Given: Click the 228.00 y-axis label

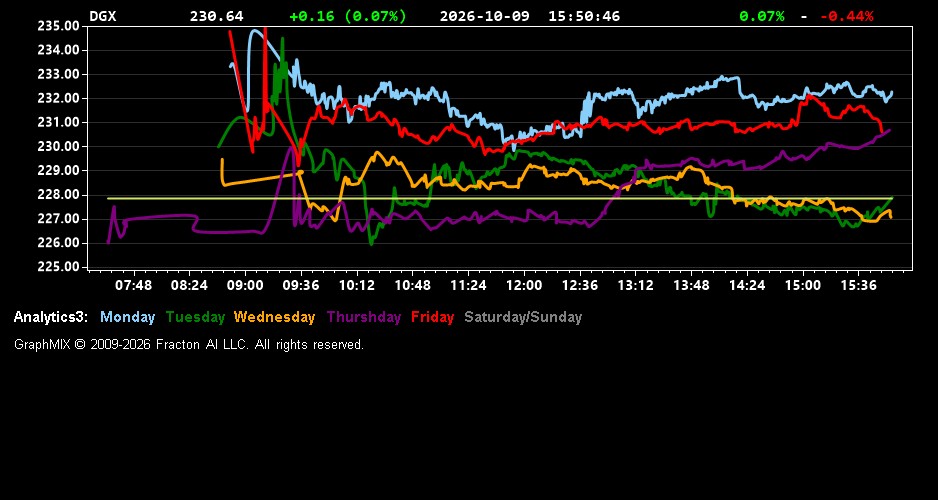Looking at the screenshot, I should coord(58,194).
